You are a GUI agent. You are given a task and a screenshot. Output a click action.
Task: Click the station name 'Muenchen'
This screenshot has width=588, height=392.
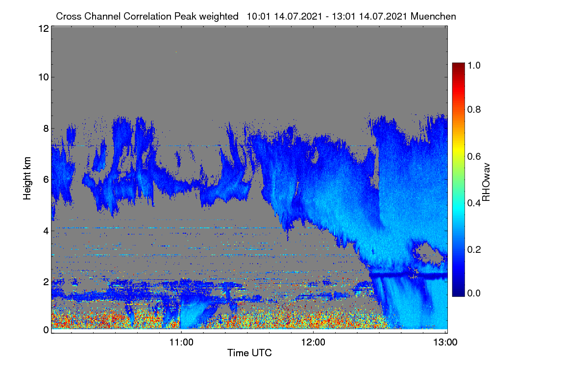(434, 16)
